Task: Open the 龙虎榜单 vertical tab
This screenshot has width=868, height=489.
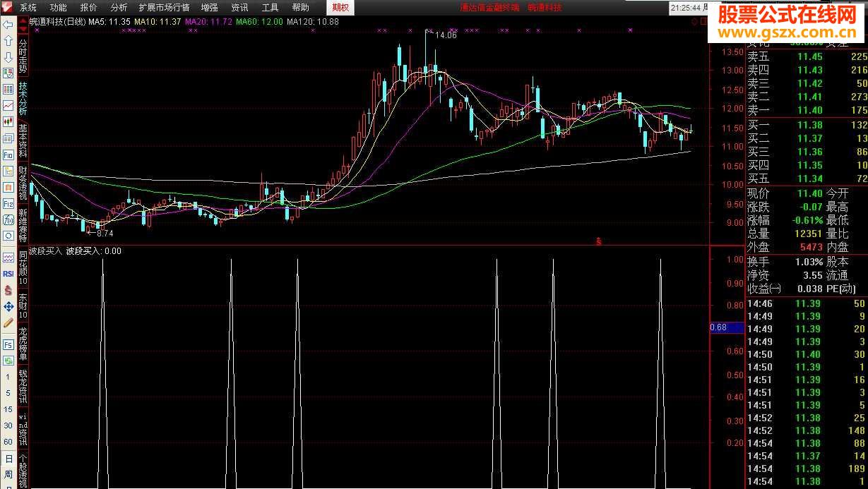Action: (x=23, y=344)
